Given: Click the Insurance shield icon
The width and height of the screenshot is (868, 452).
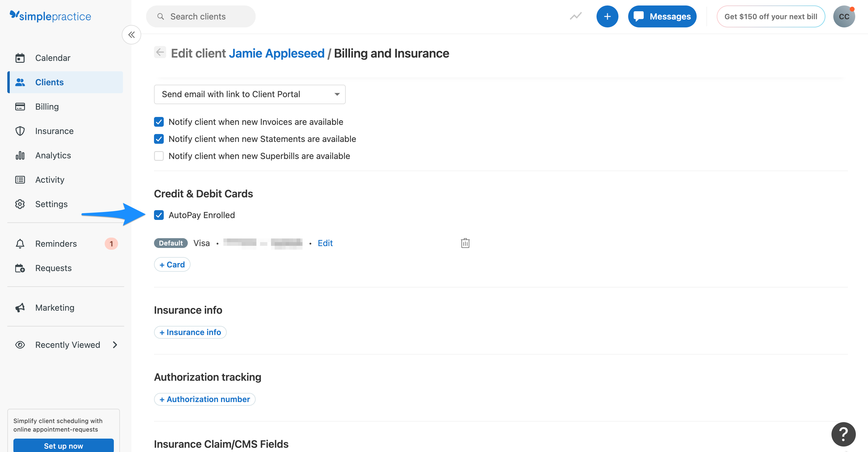Looking at the screenshot, I should [20, 131].
